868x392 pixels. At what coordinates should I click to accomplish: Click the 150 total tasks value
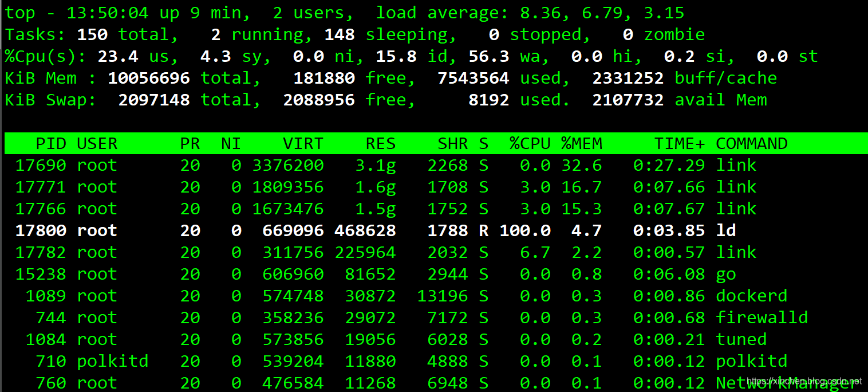pos(92,34)
